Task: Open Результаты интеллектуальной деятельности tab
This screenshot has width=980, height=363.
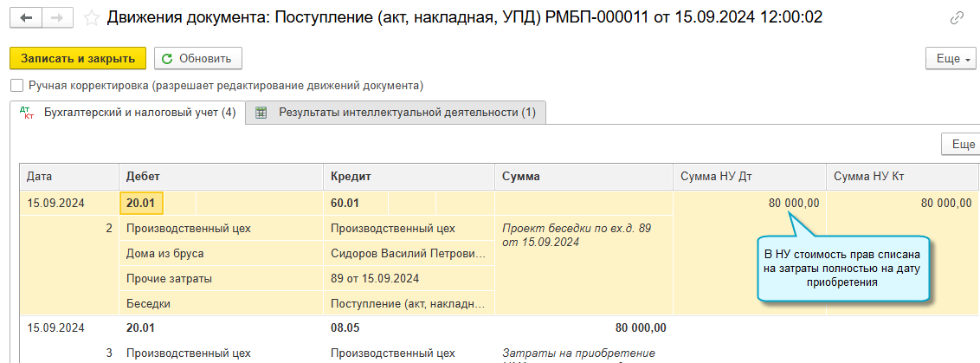Action: (396, 113)
